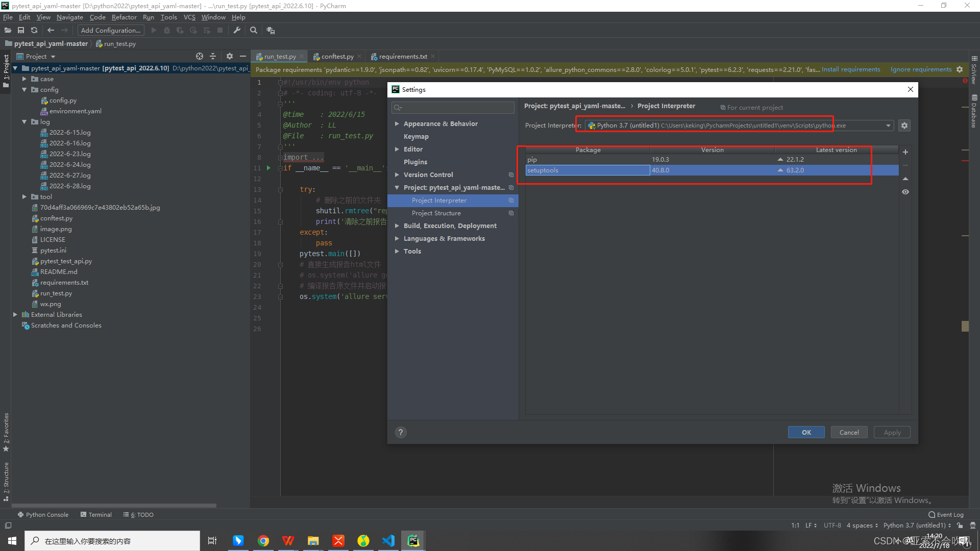
Task: Expand Languages & Frameworks section
Action: click(397, 239)
